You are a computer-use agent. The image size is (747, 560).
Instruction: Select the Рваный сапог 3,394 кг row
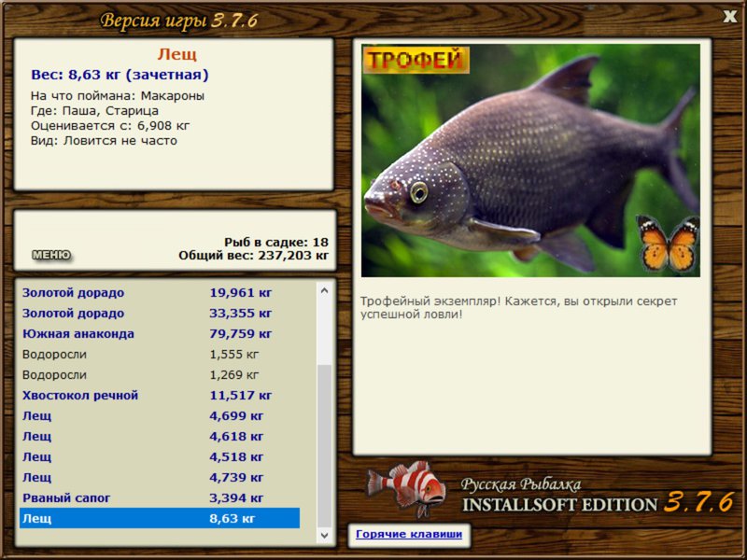[160, 497]
